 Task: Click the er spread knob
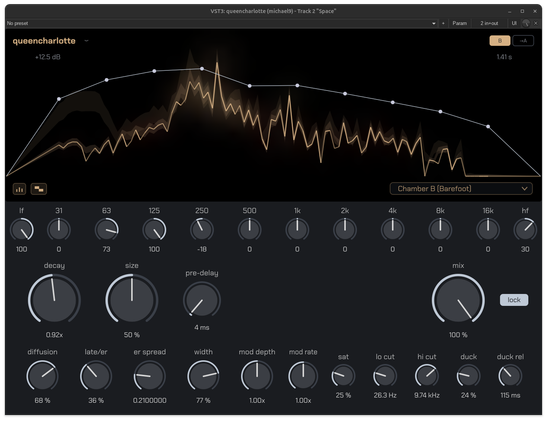[x=149, y=376]
